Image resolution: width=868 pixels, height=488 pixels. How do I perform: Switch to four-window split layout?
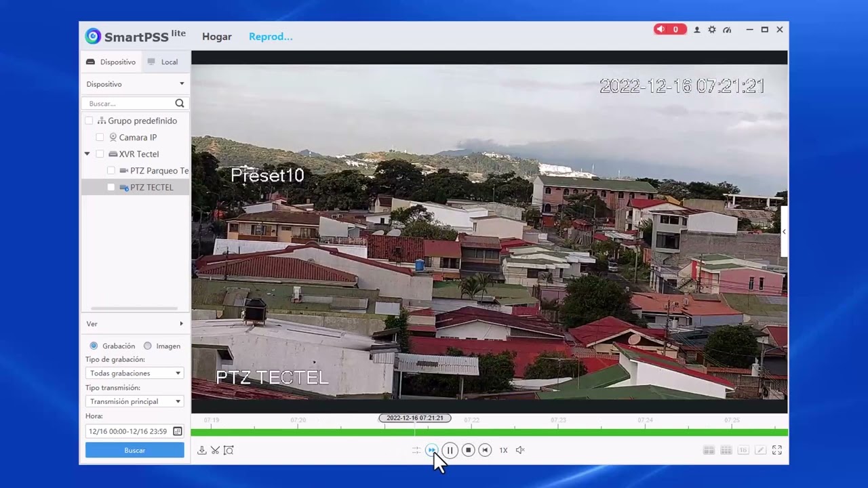709,450
